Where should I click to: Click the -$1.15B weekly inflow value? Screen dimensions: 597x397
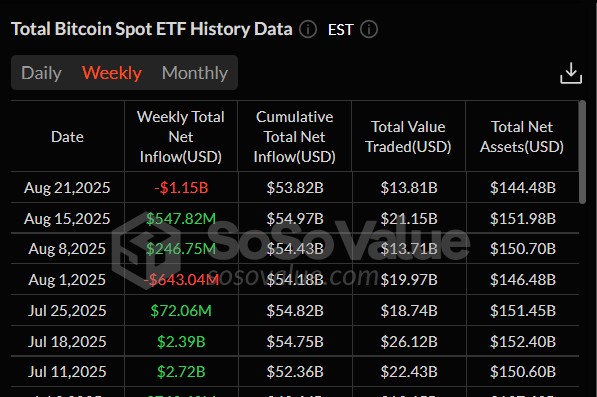(x=181, y=188)
